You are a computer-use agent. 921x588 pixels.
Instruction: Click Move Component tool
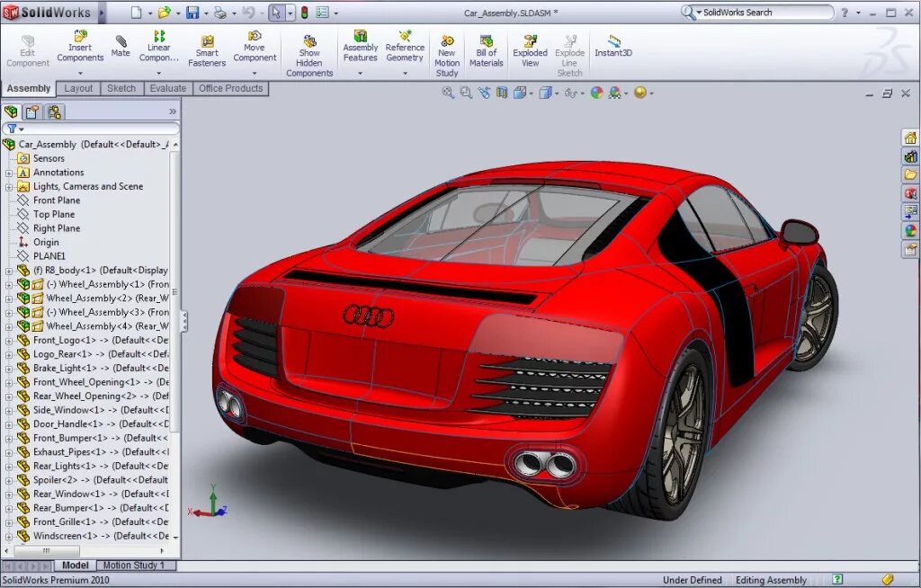click(x=255, y=46)
